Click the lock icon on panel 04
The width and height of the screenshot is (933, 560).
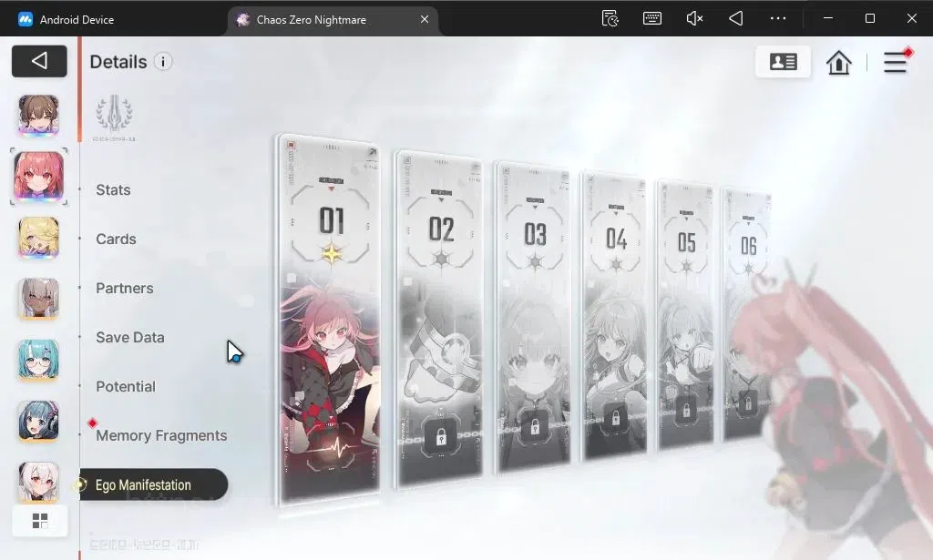(616, 418)
